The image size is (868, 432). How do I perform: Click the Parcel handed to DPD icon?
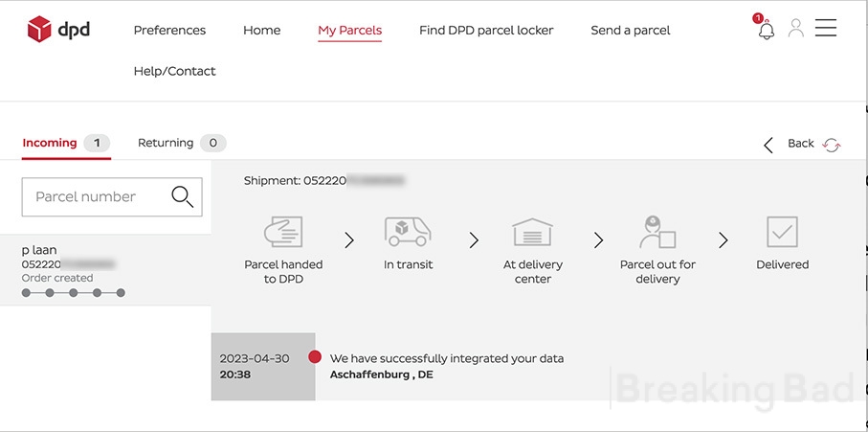pyautogui.click(x=283, y=232)
